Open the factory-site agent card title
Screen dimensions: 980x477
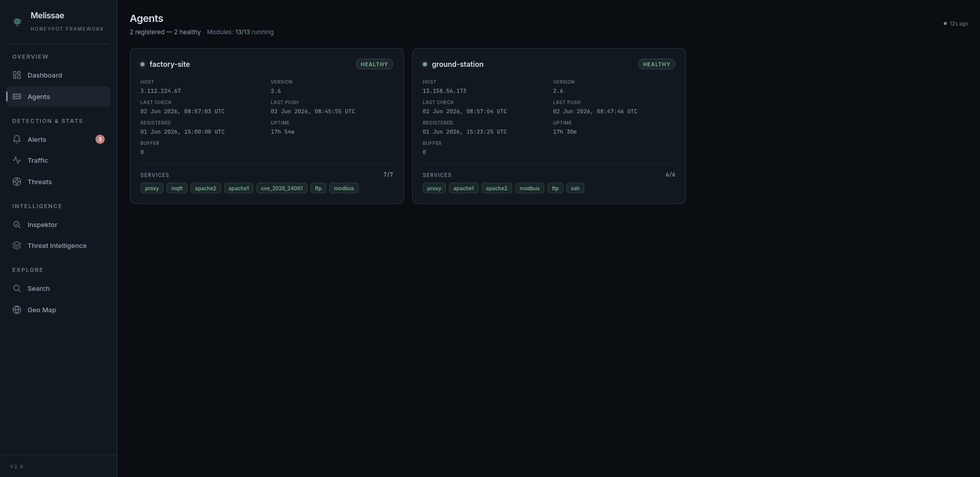[x=170, y=64]
